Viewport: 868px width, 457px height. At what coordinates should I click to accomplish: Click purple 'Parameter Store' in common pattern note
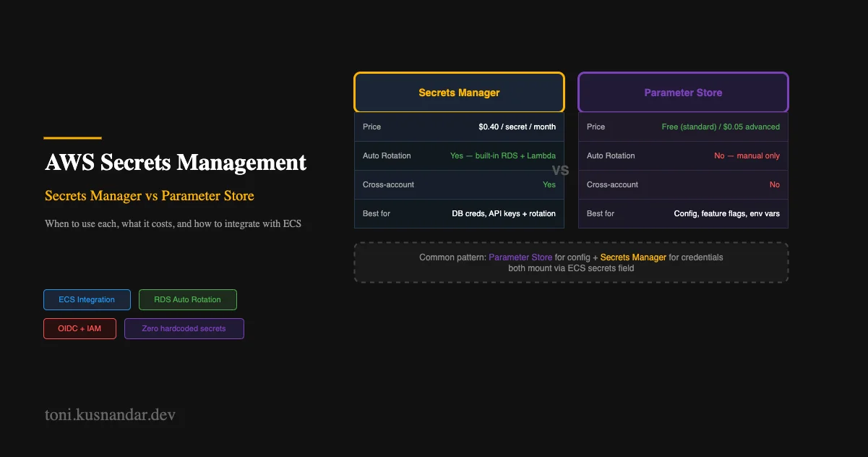[520, 257]
